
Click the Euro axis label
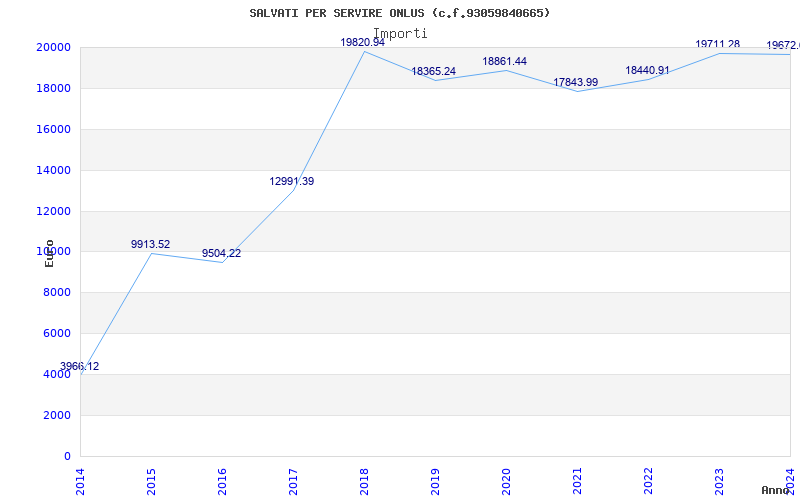(x=49, y=254)
